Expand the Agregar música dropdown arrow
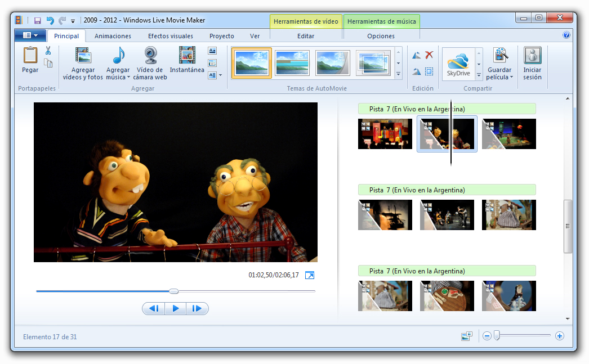The height and width of the screenshot is (364, 589). (x=128, y=78)
